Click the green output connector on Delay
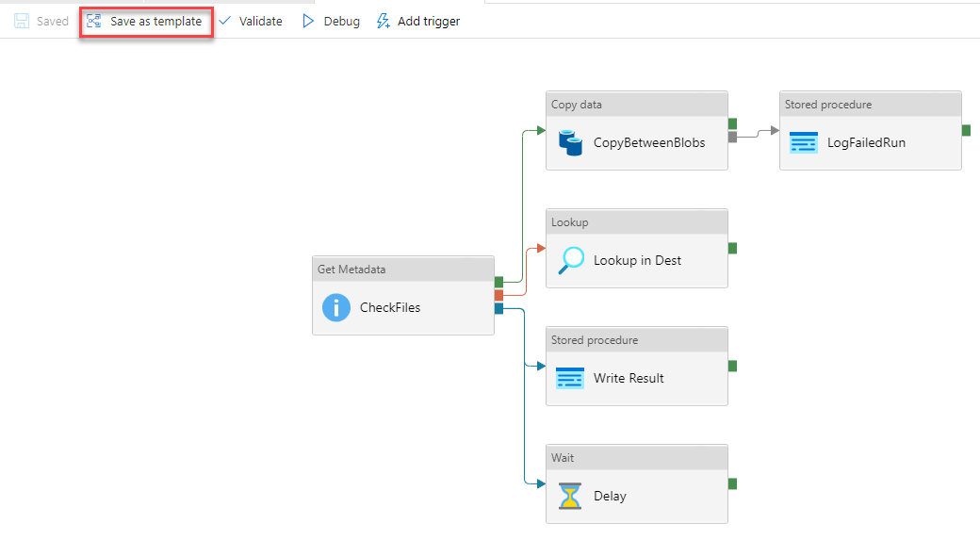 coord(732,483)
